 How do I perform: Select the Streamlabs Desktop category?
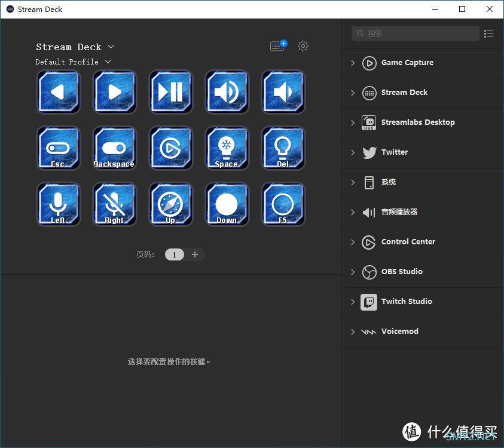[418, 122]
